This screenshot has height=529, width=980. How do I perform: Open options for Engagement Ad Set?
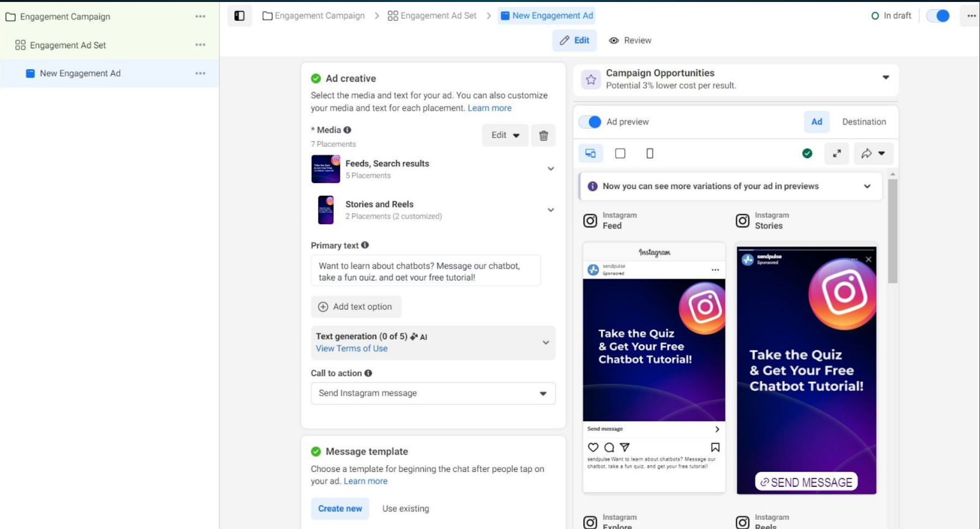200,45
